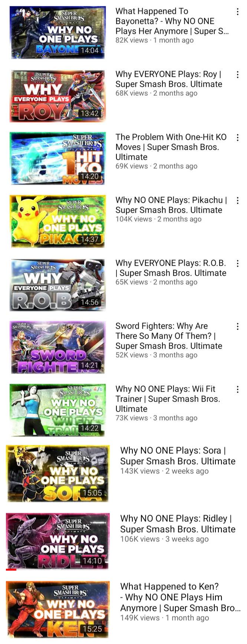Open three-dot menu for the Pikachu video

[x=237, y=201]
